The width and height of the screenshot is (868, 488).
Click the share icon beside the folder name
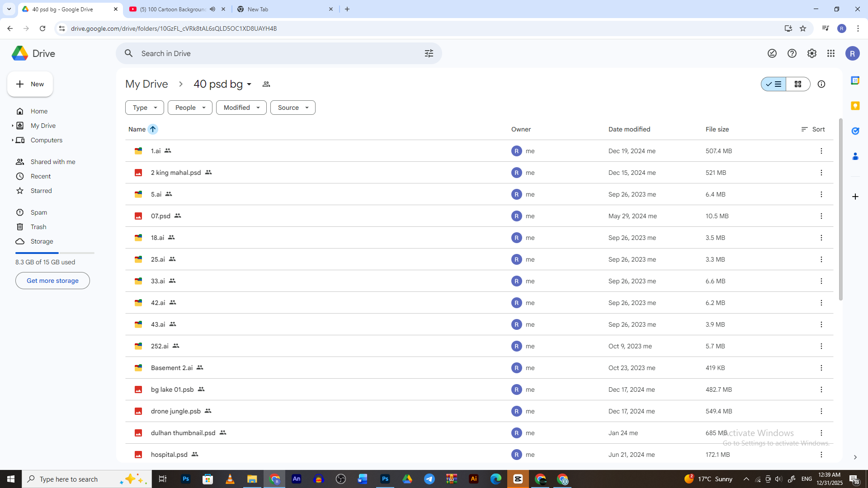[x=266, y=84]
